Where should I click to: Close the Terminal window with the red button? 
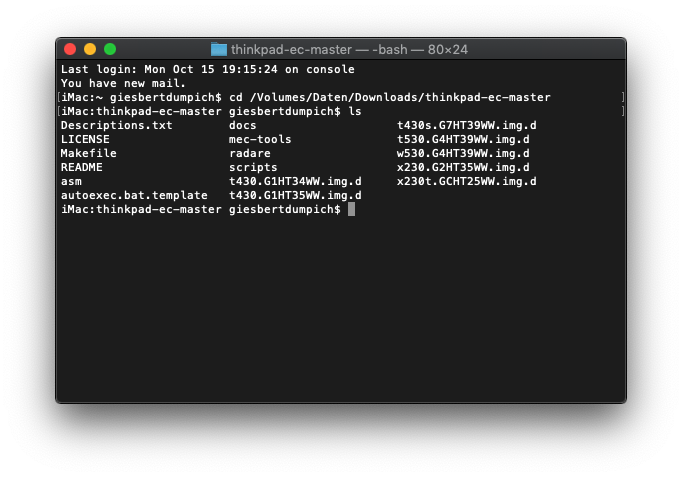click(70, 49)
